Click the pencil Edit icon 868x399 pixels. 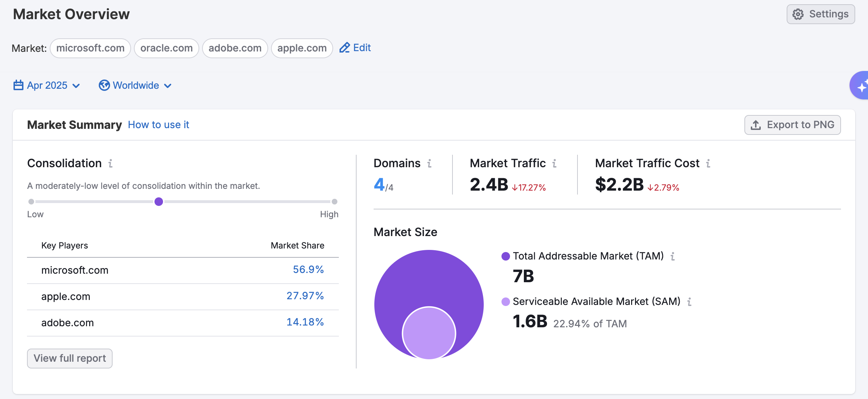345,48
